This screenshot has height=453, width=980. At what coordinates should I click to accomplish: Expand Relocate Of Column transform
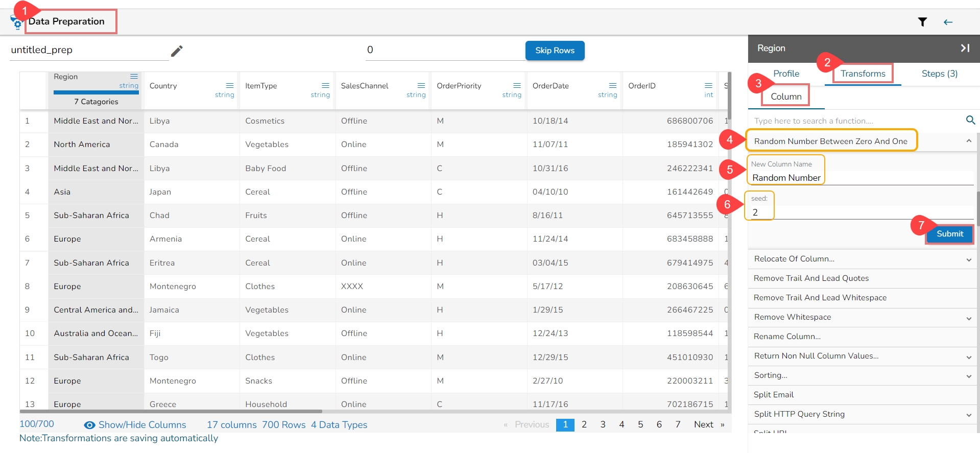coord(968,259)
